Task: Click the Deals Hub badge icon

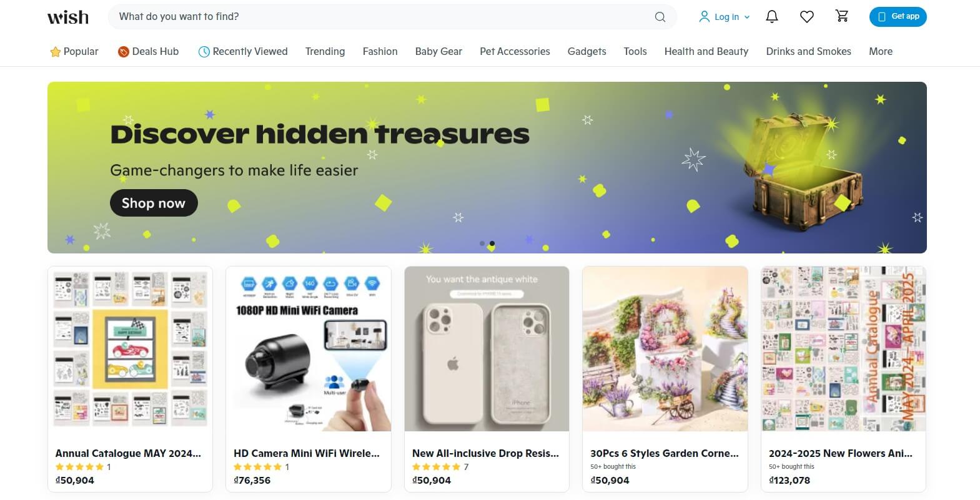Action: coord(124,52)
